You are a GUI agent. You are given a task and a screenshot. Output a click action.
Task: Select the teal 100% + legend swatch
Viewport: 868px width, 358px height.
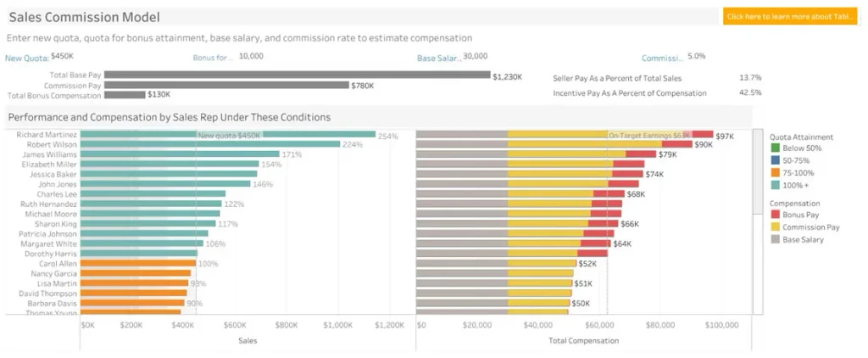[x=774, y=185]
